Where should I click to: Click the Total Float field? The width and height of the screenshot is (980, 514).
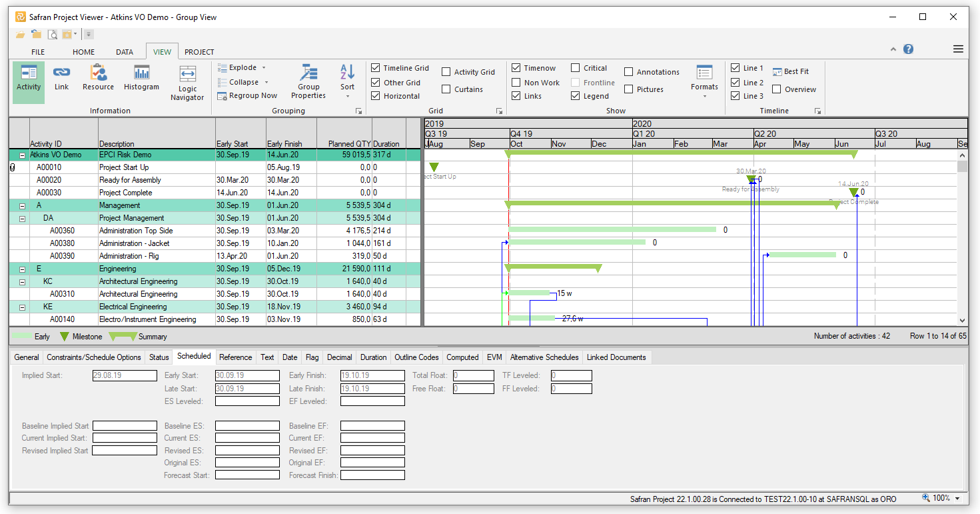tap(474, 376)
